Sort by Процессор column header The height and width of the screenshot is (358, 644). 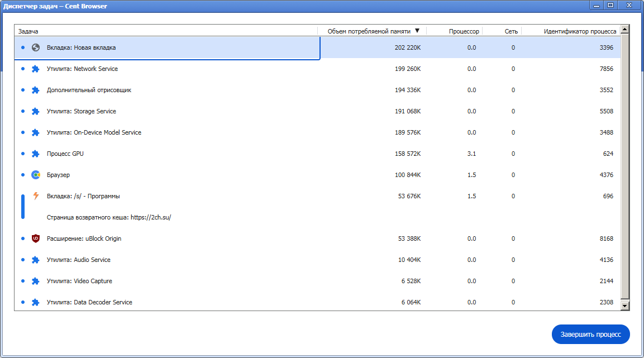pyautogui.click(x=454, y=31)
